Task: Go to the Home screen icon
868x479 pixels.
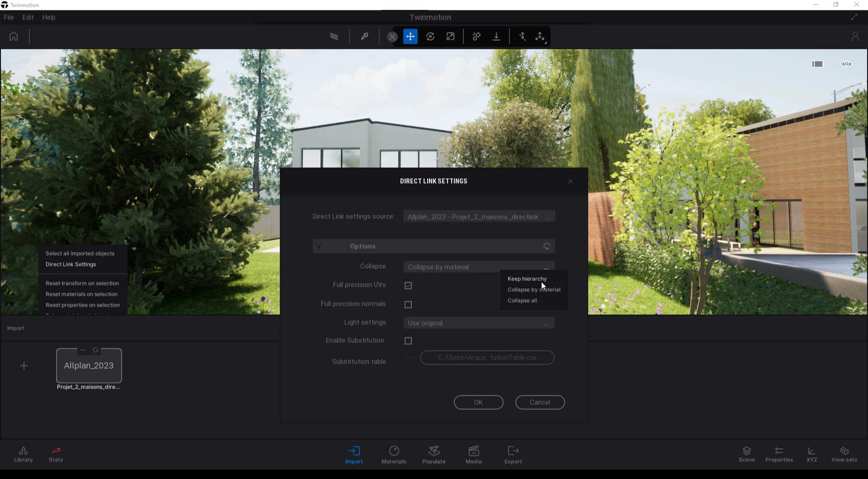Action: (14, 36)
